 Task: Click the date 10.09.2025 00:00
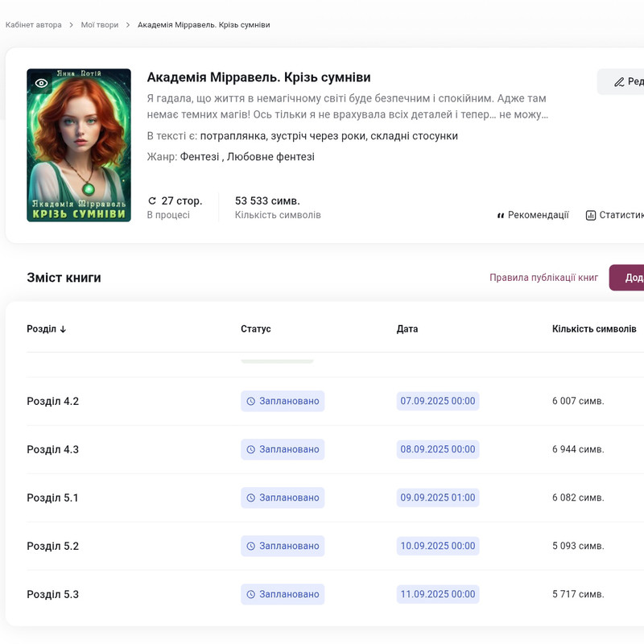click(x=438, y=547)
